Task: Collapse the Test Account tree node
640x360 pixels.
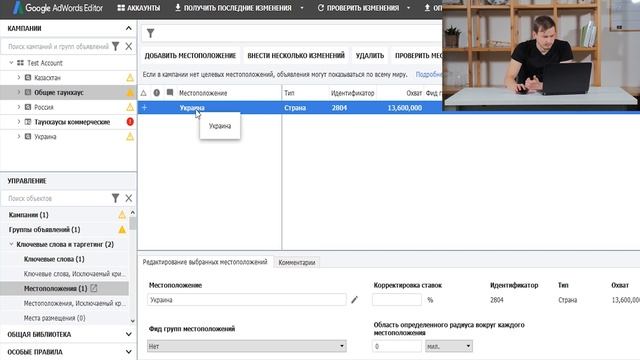Action: point(11,63)
